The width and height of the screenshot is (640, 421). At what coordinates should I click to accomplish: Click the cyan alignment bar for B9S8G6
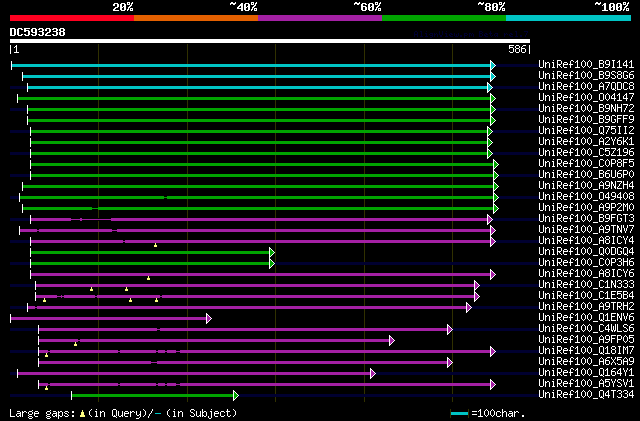click(x=257, y=76)
